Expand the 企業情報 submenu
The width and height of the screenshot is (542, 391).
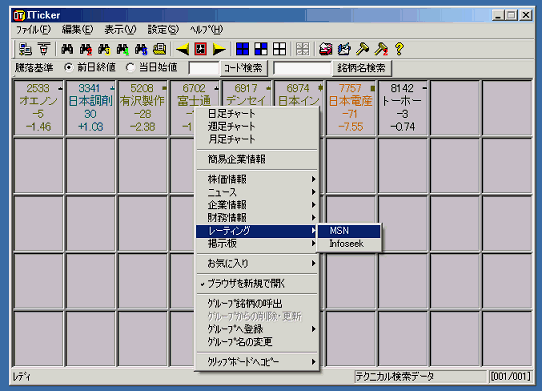click(256, 205)
